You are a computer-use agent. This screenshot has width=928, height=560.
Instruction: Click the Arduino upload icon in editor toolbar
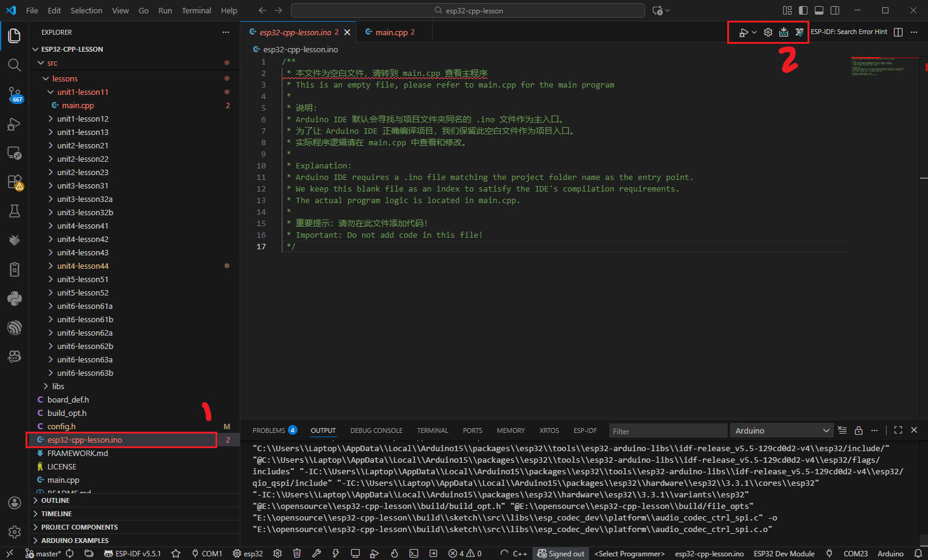pos(784,32)
